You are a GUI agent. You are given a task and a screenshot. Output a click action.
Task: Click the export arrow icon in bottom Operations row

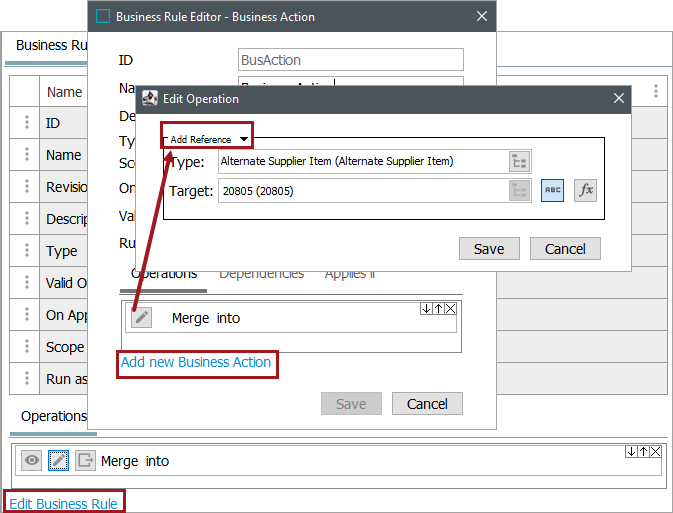point(85,460)
